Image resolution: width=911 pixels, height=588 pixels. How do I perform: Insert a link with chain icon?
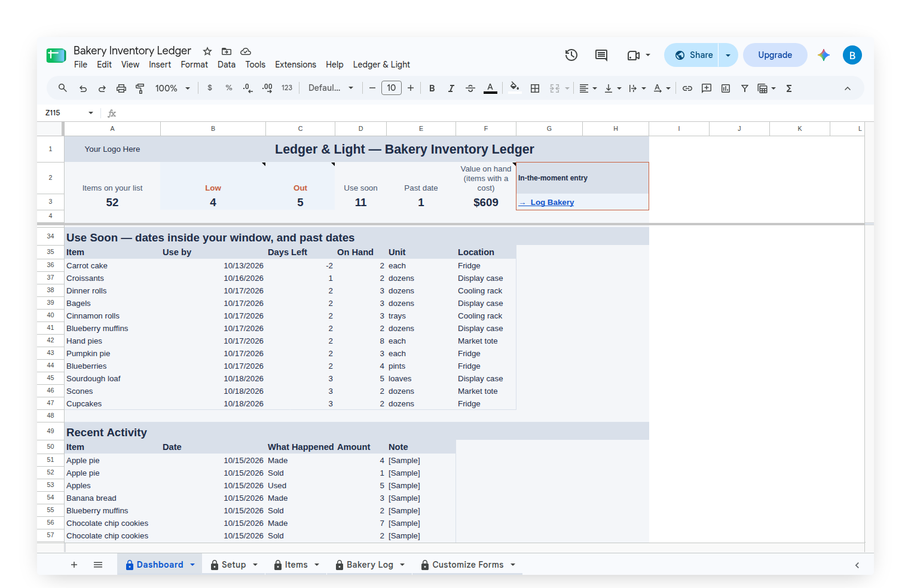[x=687, y=88]
